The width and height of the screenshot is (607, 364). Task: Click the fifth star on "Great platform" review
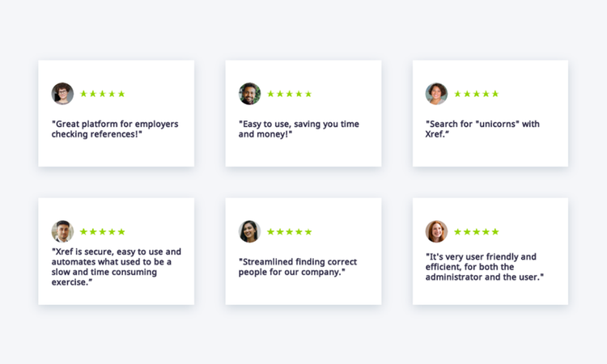coord(121,94)
